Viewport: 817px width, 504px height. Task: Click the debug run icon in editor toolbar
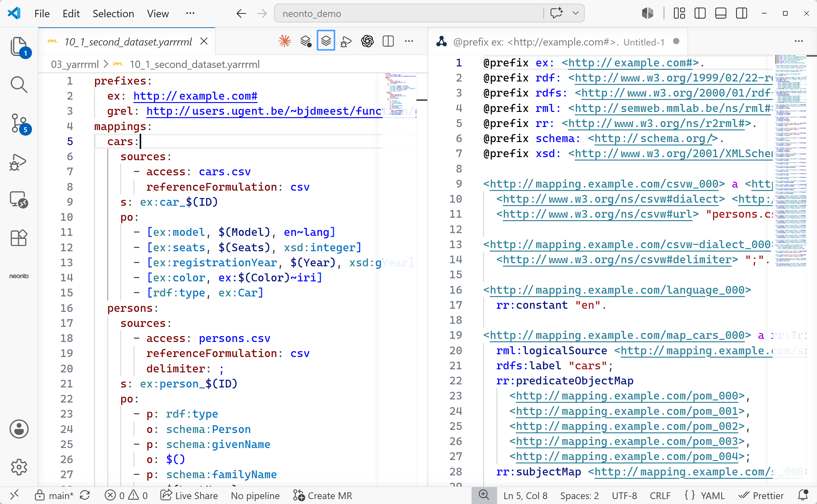pyautogui.click(x=346, y=41)
